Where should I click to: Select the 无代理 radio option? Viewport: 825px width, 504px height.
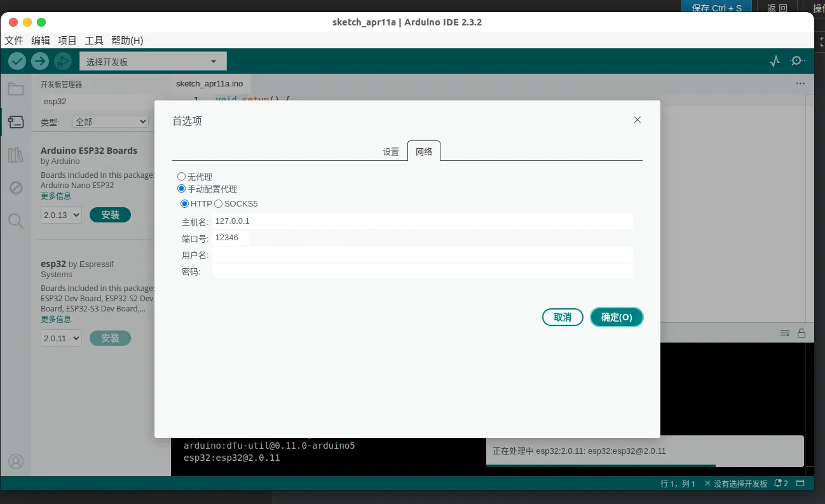pyautogui.click(x=182, y=177)
